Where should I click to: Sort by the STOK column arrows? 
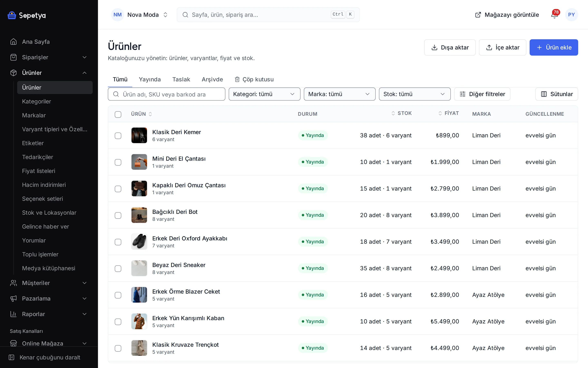(393, 113)
